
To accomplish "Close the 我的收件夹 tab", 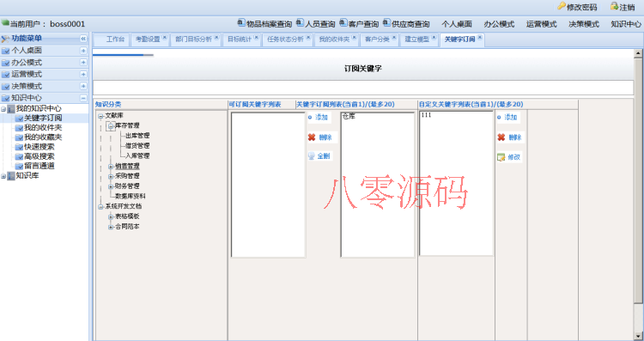I will [354, 37].
